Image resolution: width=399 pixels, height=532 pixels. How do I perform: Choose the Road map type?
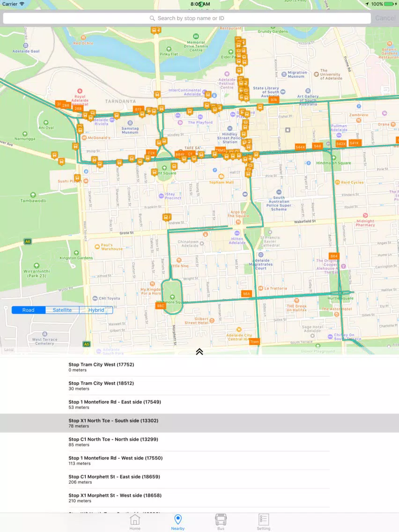(x=29, y=310)
